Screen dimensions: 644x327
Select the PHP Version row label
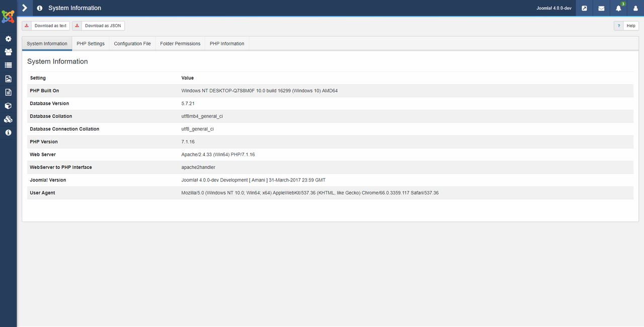tap(44, 142)
